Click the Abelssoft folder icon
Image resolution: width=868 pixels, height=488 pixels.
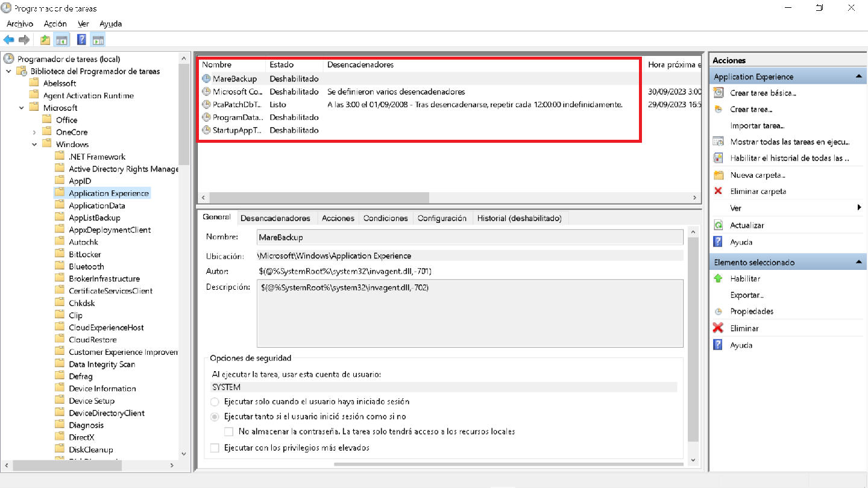34,83
